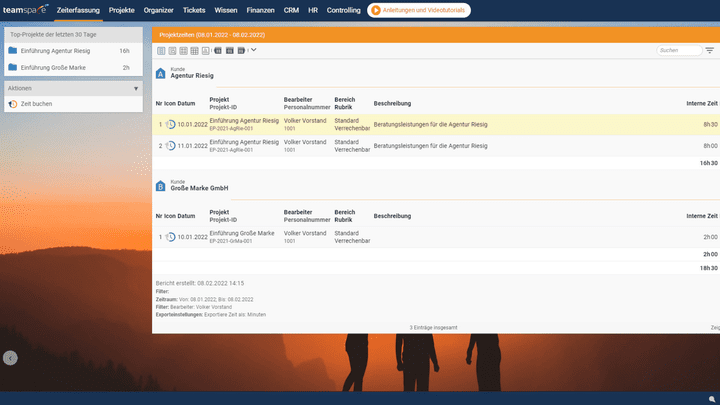Switch to the Finanzen menu
This screenshot has height=405, width=720.
click(x=260, y=10)
